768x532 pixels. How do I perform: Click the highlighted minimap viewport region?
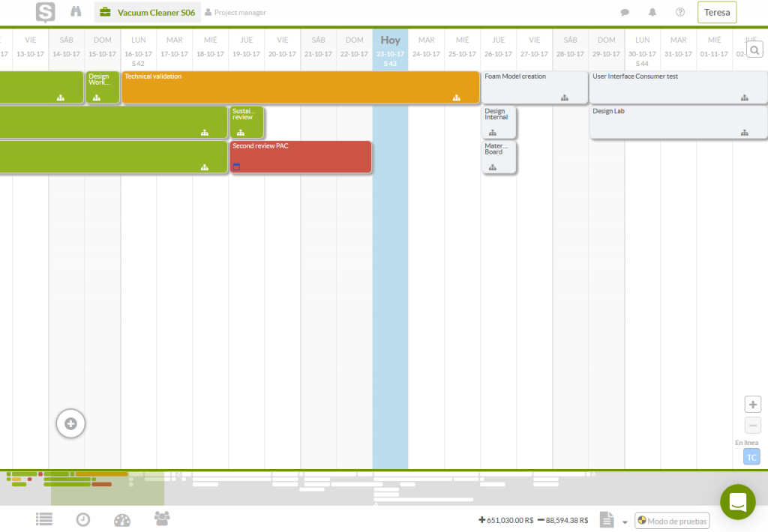pos(107,488)
